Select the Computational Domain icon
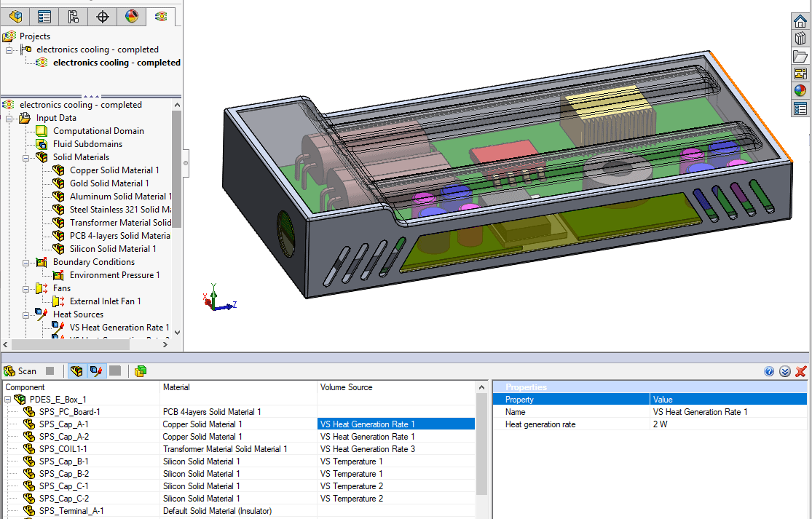The height and width of the screenshot is (519, 812). pyautogui.click(x=42, y=131)
